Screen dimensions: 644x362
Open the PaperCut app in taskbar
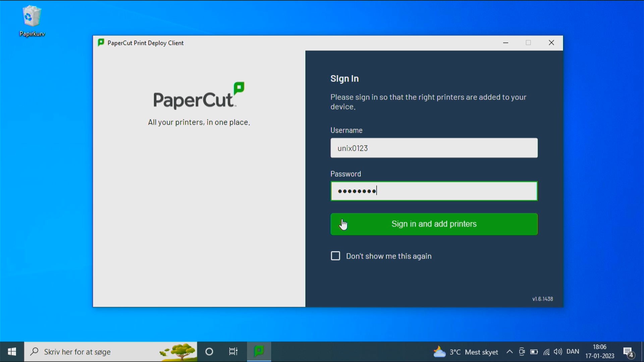pos(259,351)
